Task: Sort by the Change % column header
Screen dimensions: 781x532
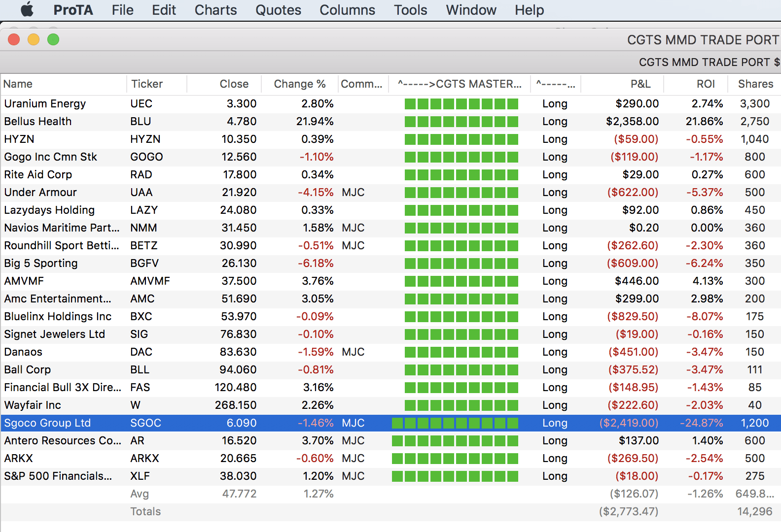Action: click(299, 84)
